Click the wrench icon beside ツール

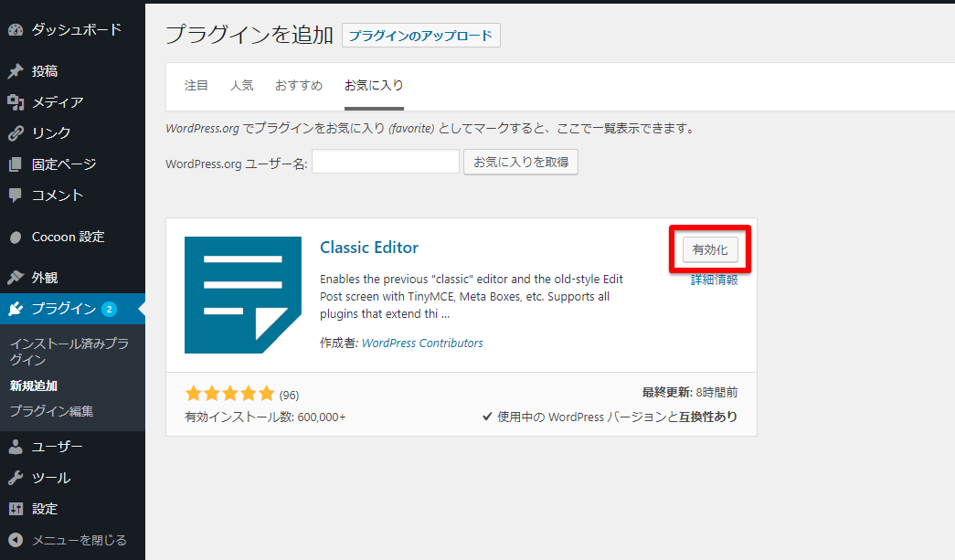pos(16,478)
